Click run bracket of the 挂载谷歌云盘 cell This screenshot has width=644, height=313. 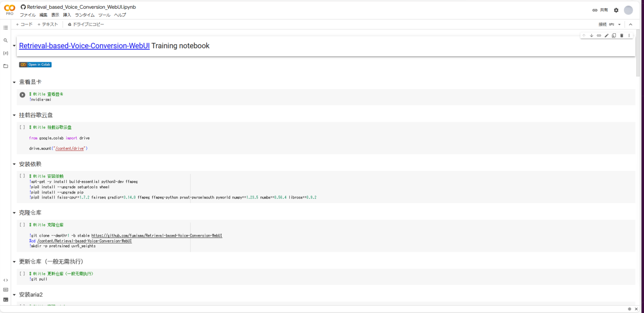[23, 127]
